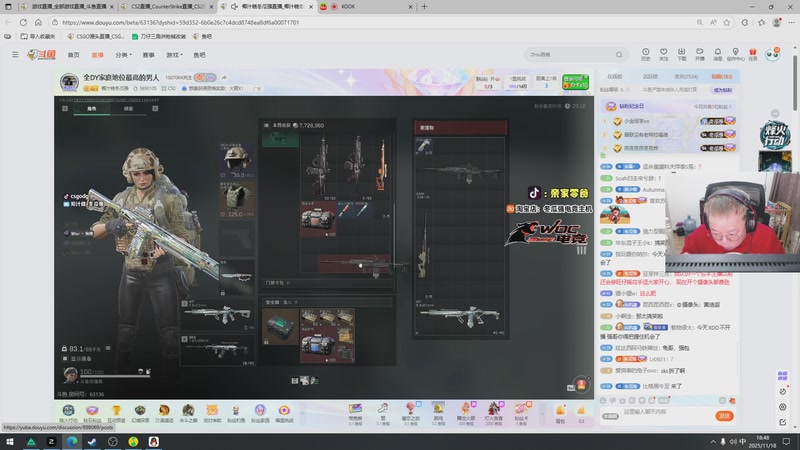
Task: Click the streamer's avatar next to room title
Action: click(x=69, y=82)
